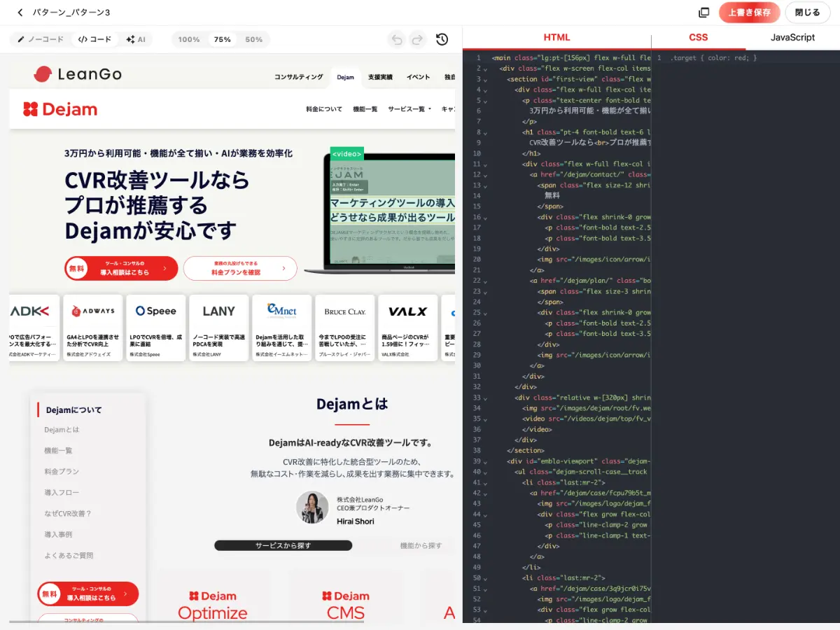Collapse code fold arrow at line 3
Image resolution: width=840 pixels, height=630 pixels.
pyautogui.click(x=484, y=79)
